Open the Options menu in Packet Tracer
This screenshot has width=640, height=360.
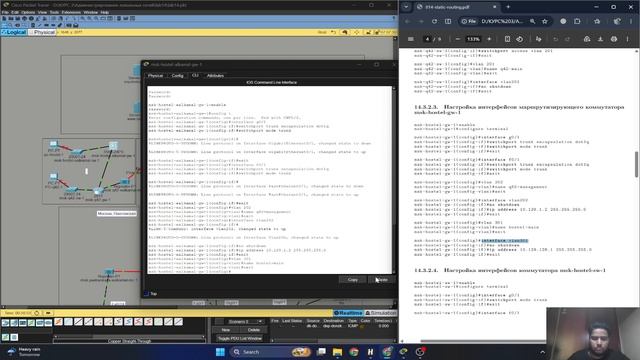[28, 12]
